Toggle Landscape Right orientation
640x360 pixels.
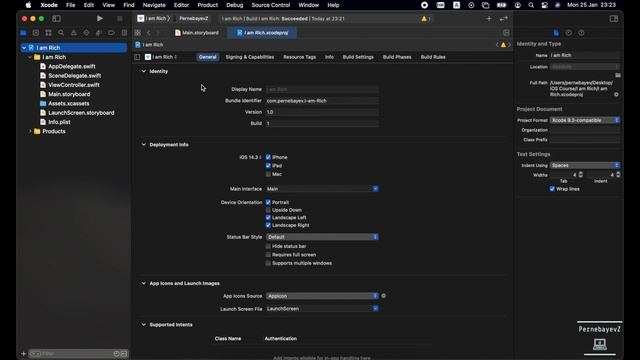click(268, 225)
